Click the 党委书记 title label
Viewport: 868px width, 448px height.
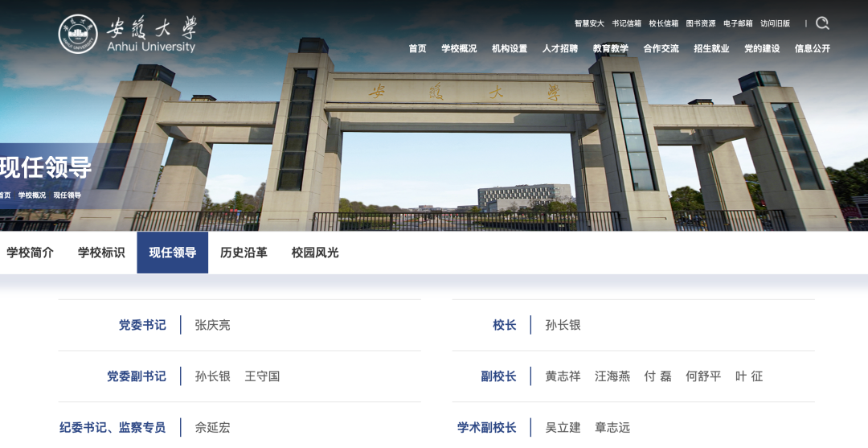click(x=142, y=325)
